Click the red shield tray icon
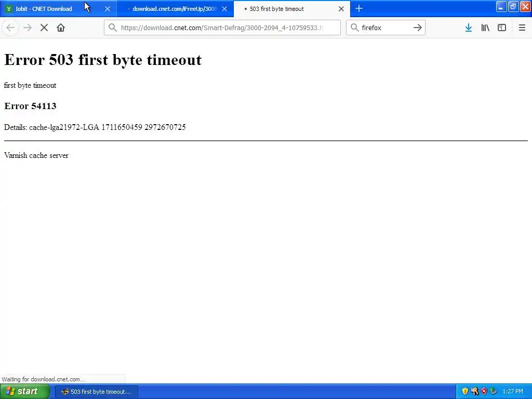The image size is (532, 399). coord(484,391)
